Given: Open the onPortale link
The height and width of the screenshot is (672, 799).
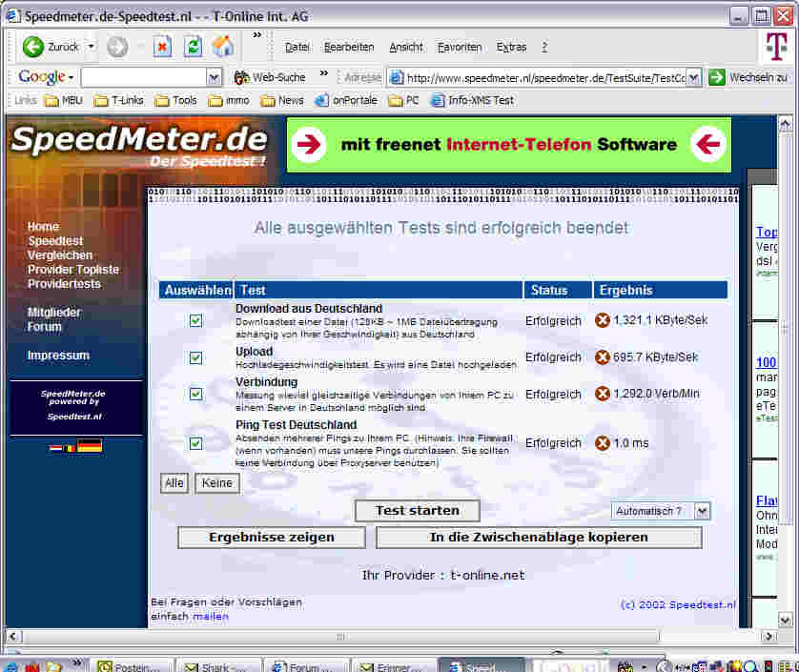Looking at the screenshot, I should pos(346,100).
